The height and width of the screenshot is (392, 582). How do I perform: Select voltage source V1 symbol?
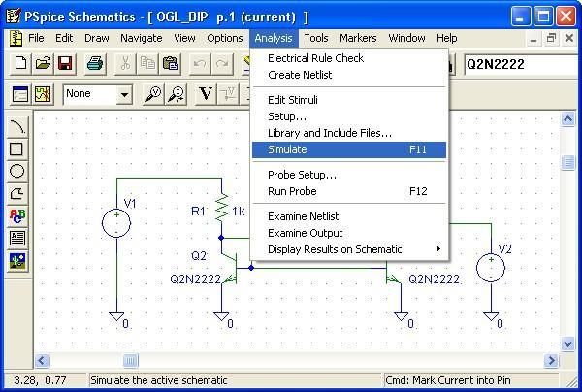point(116,223)
